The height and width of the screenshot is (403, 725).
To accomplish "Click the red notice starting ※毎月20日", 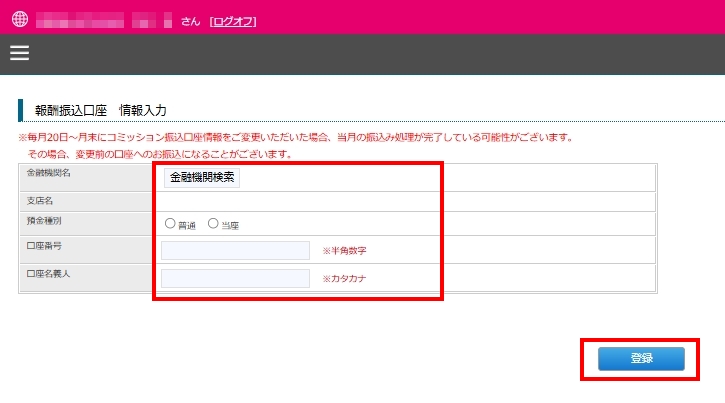I will coord(296,137).
